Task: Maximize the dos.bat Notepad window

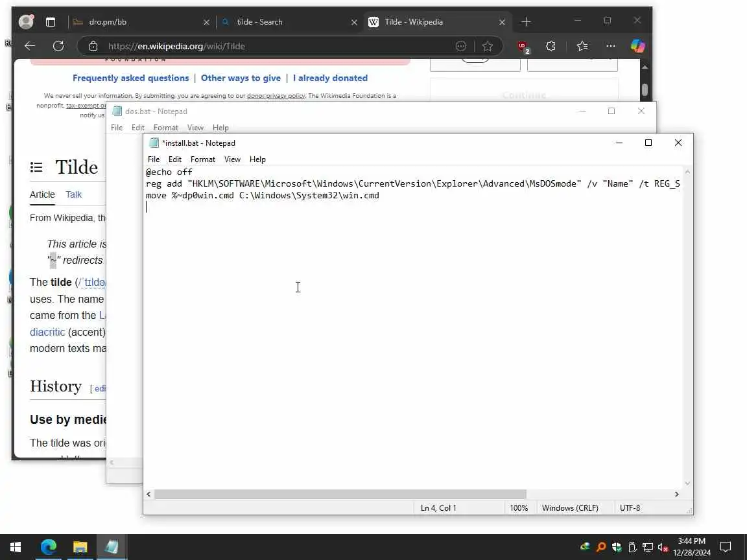Action: click(x=611, y=111)
